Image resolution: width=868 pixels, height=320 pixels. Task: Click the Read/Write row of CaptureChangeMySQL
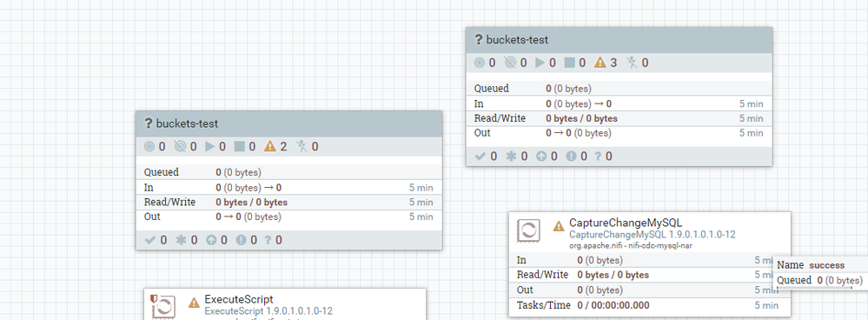650,275
